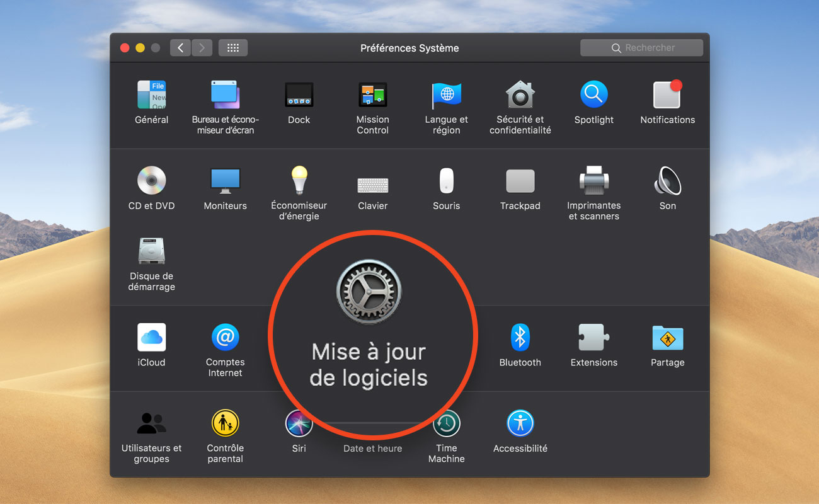Show all preferences with grid button
The image size is (819, 504).
point(233,48)
